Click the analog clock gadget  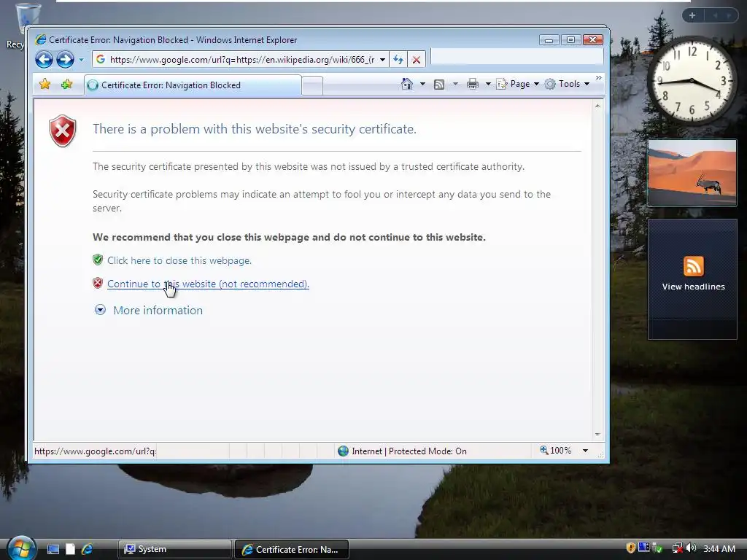(x=692, y=82)
